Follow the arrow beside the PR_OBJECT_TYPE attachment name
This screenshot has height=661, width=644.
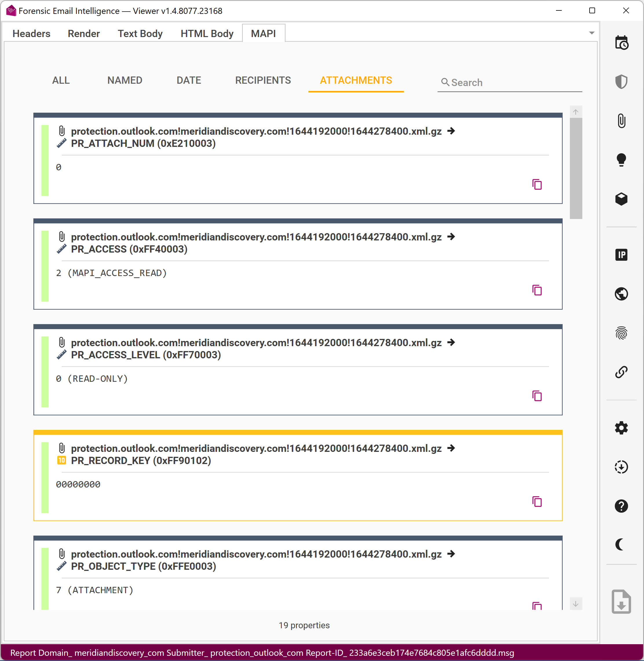451,554
